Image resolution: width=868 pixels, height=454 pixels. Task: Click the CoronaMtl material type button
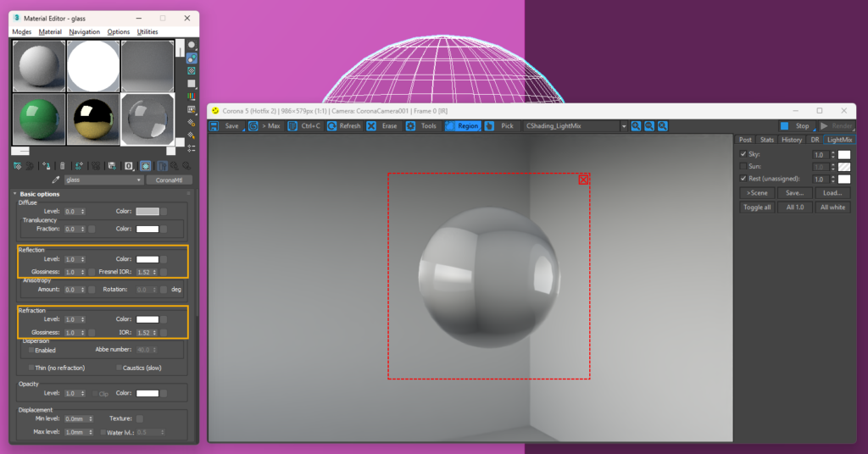click(170, 180)
